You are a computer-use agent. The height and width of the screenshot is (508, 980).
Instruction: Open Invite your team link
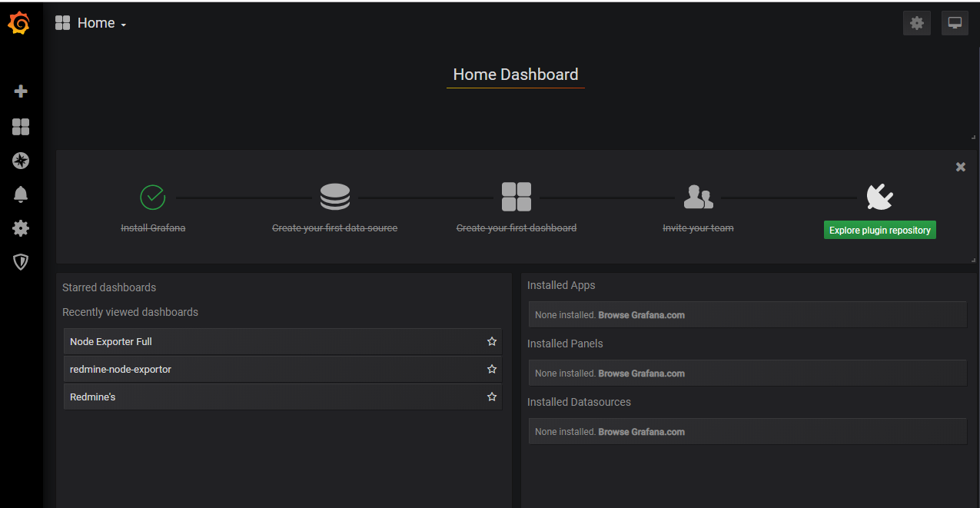coord(699,228)
